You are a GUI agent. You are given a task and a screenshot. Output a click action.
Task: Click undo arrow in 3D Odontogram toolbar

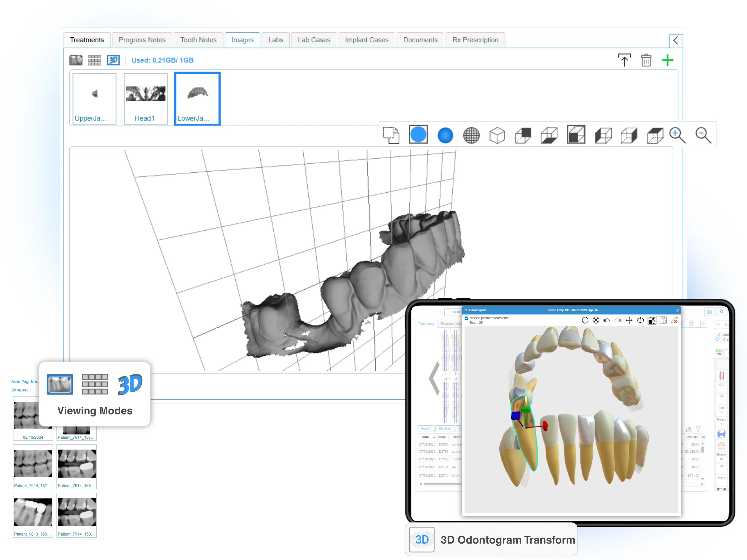607,320
